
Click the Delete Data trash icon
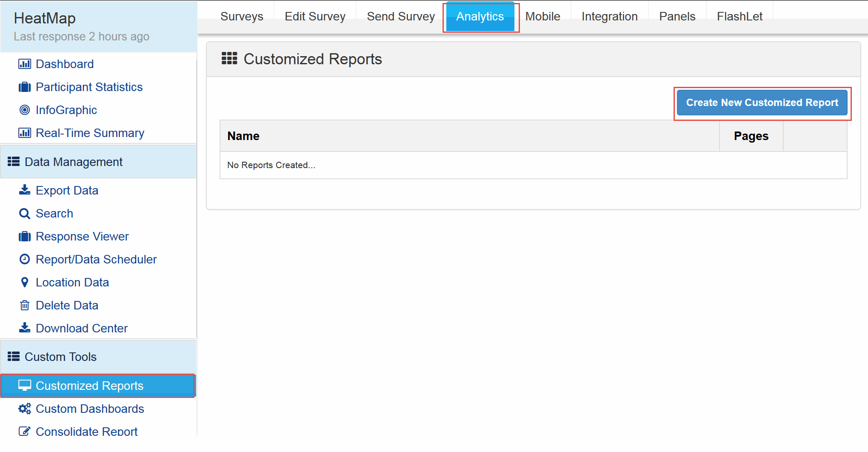pos(25,305)
